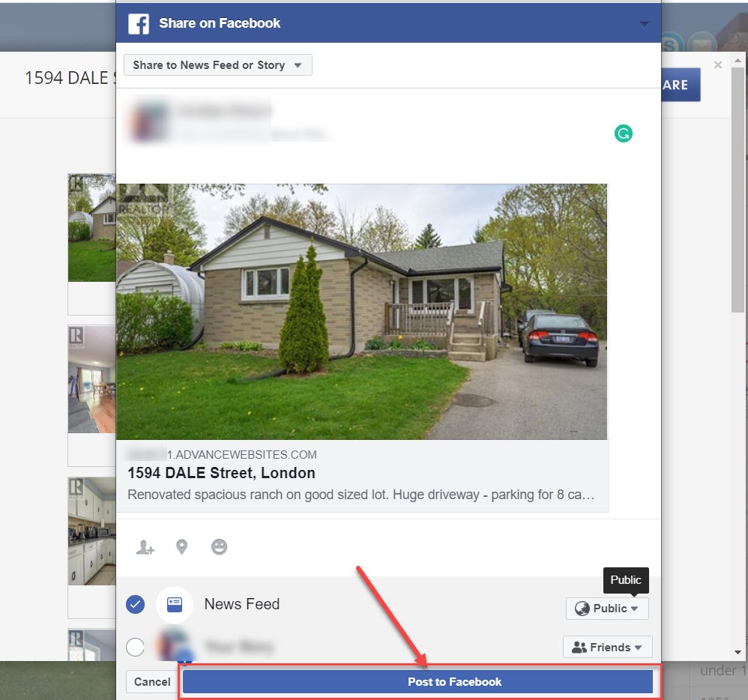Open the Public audience dropdown
Viewport: 748px width, 700px height.
(607, 609)
